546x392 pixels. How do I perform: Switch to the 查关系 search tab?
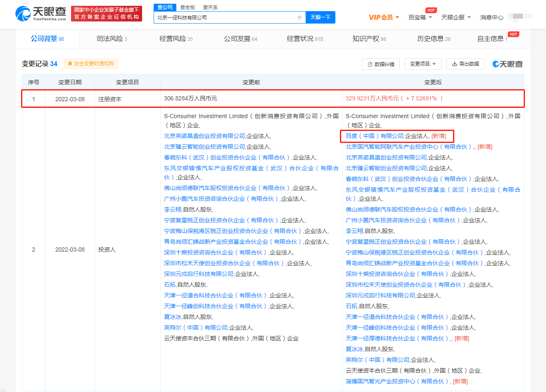(x=210, y=7)
